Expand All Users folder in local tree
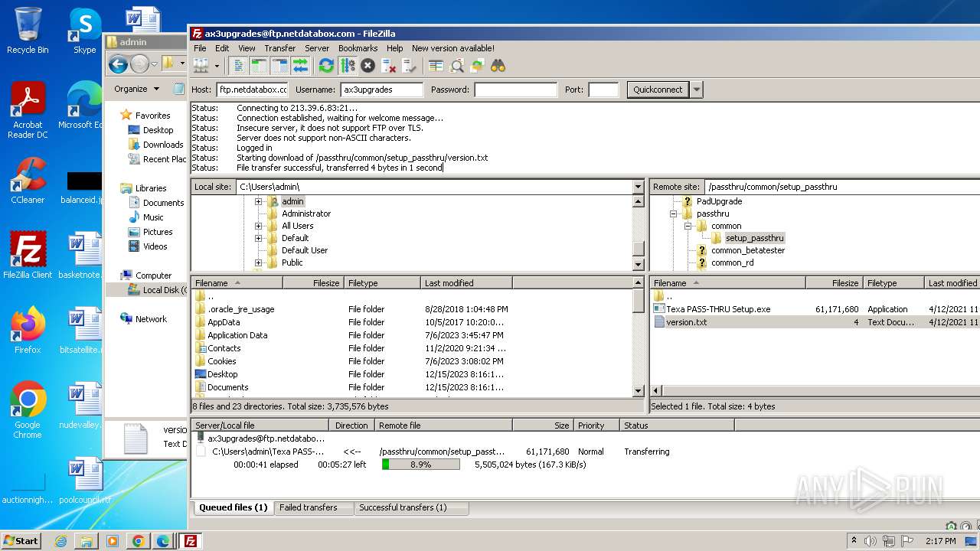This screenshot has width=980, height=551. coord(258,226)
